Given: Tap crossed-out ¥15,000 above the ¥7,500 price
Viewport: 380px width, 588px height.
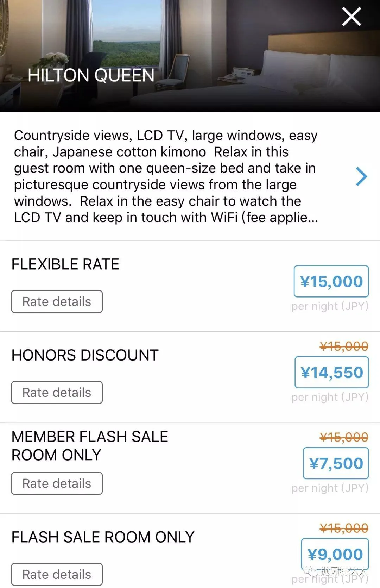Looking at the screenshot, I should click(x=344, y=437).
